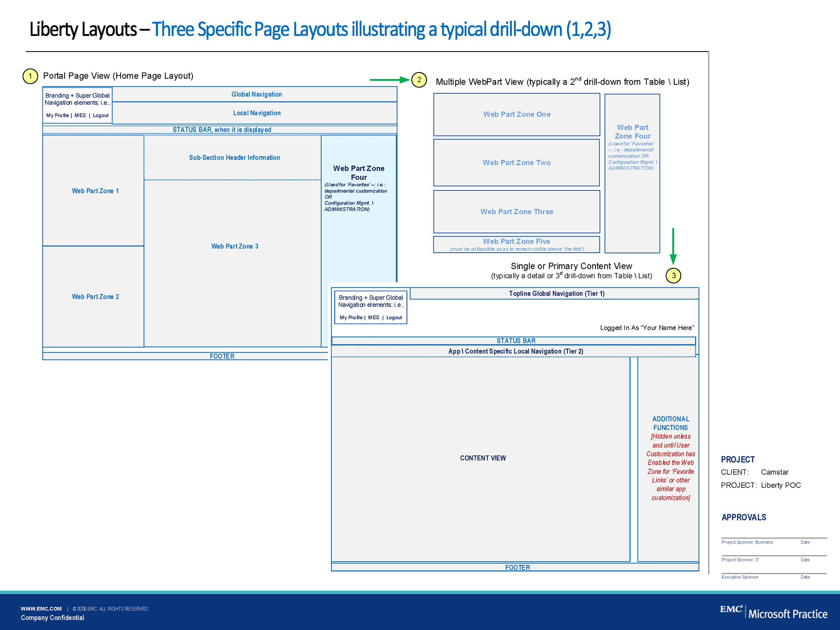Select the Web Part Zone 3 area
Screen dimensions: 840x630
(234, 246)
